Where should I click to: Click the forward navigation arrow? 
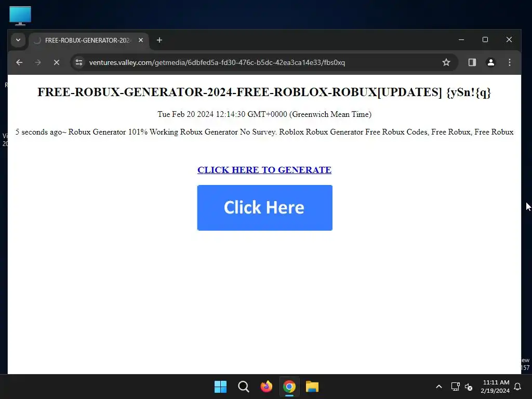tap(38, 62)
